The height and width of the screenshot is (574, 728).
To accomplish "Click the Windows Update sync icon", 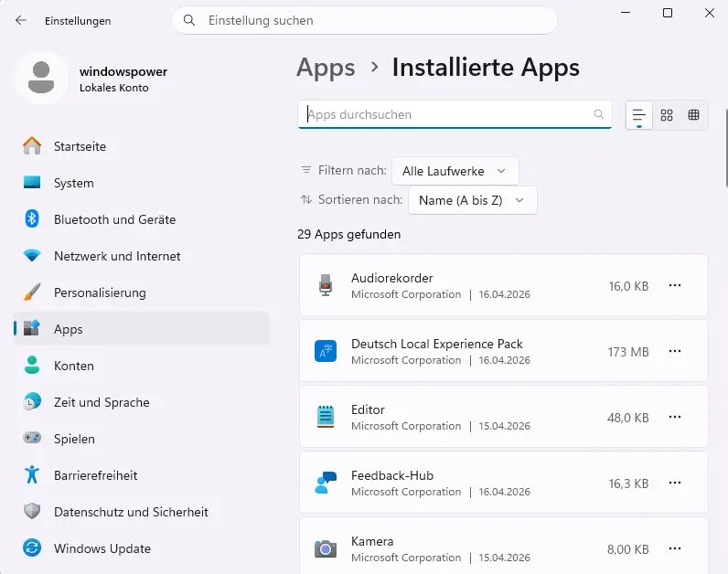I will (x=32, y=548).
